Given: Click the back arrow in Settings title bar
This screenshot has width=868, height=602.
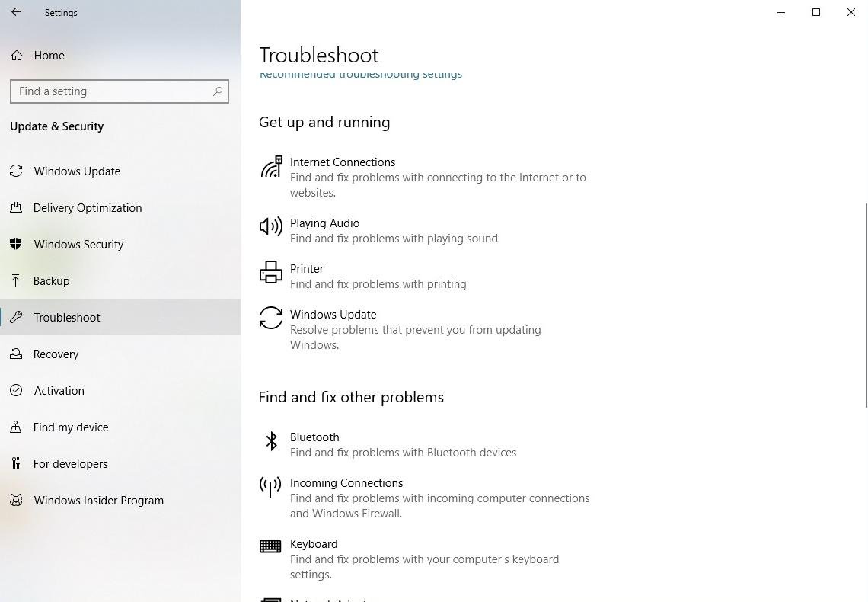Looking at the screenshot, I should pyautogui.click(x=16, y=13).
